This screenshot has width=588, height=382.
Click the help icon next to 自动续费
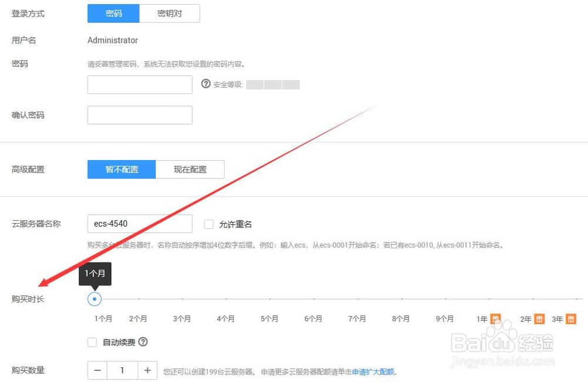(143, 342)
